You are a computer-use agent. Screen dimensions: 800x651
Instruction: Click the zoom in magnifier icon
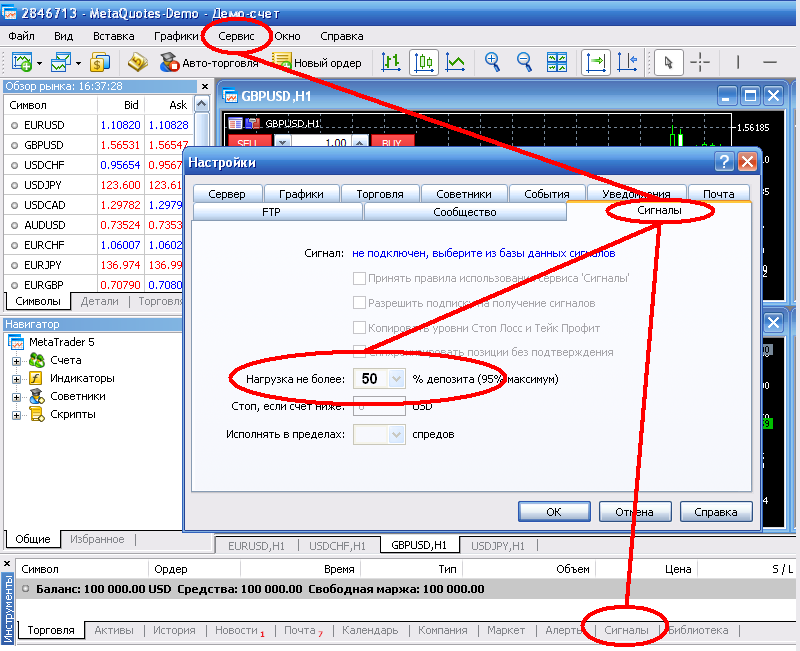[492, 62]
